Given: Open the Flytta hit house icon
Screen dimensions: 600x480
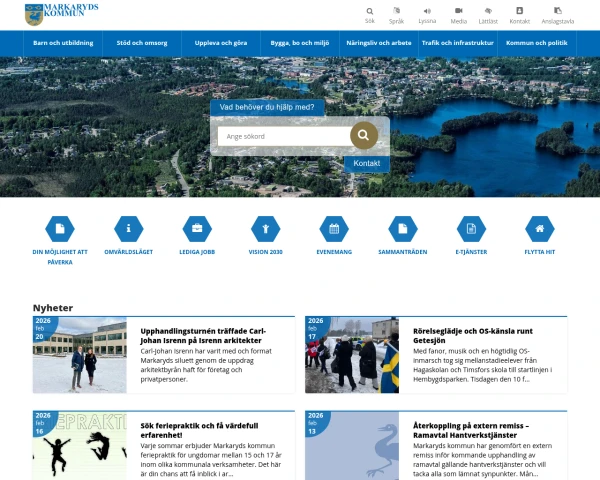Looking at the screenshot, I should point(540,229).
